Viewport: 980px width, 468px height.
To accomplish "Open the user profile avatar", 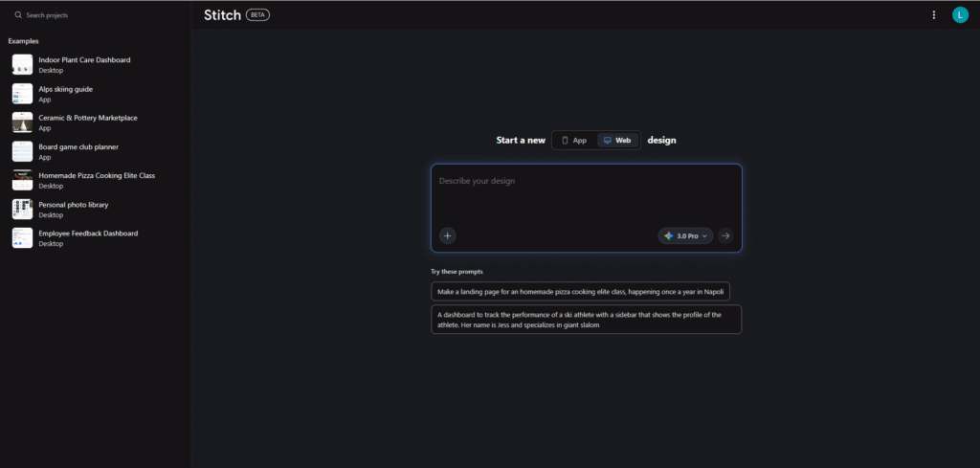I will click(960, 14).
